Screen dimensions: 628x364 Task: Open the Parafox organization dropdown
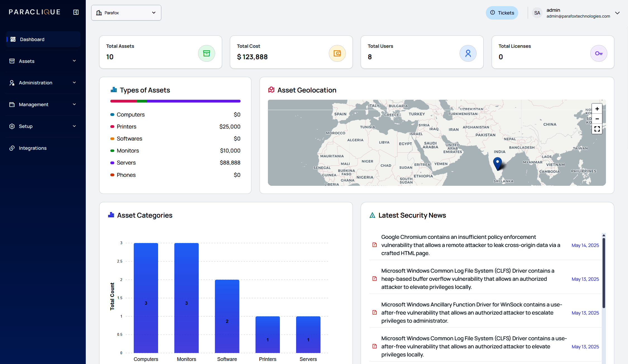(x=126, y=13)
